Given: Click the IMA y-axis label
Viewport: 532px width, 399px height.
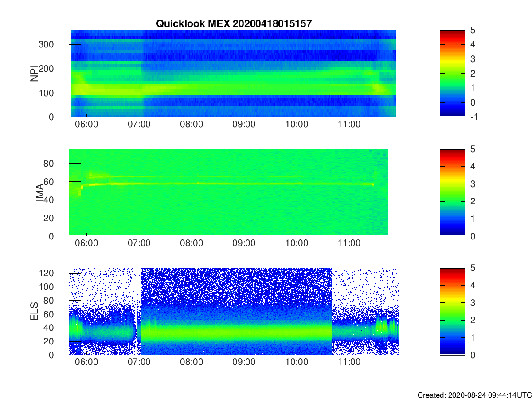Looking at the screenshot, I should pos(39,193).
